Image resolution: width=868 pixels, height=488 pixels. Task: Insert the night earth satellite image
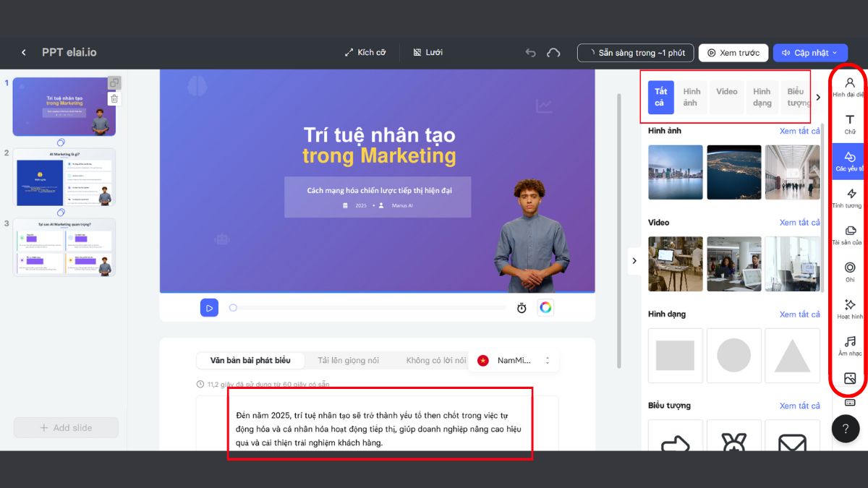click(733, 172)
